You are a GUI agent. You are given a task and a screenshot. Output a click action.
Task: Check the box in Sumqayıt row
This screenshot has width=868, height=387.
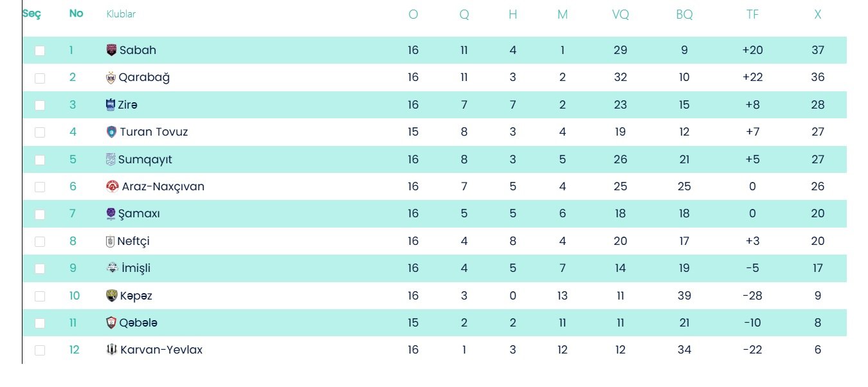pos(40,160)
